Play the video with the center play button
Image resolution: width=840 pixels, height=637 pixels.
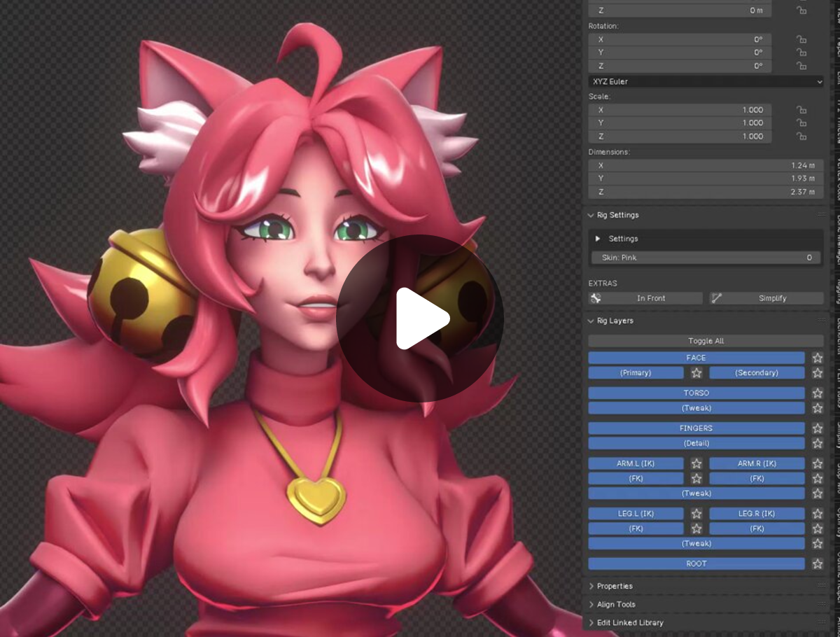[x=420, y=318]
